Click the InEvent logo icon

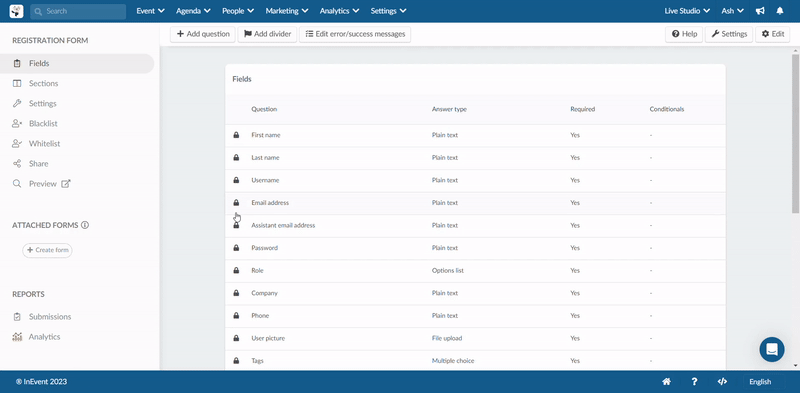click(16, 11)
